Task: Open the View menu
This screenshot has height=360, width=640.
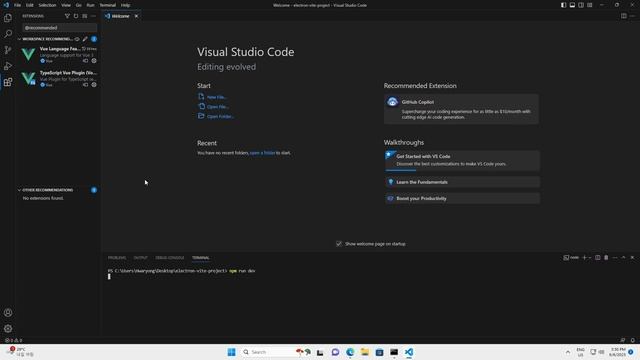Action: pyautogui.click(x=66, y=5)
